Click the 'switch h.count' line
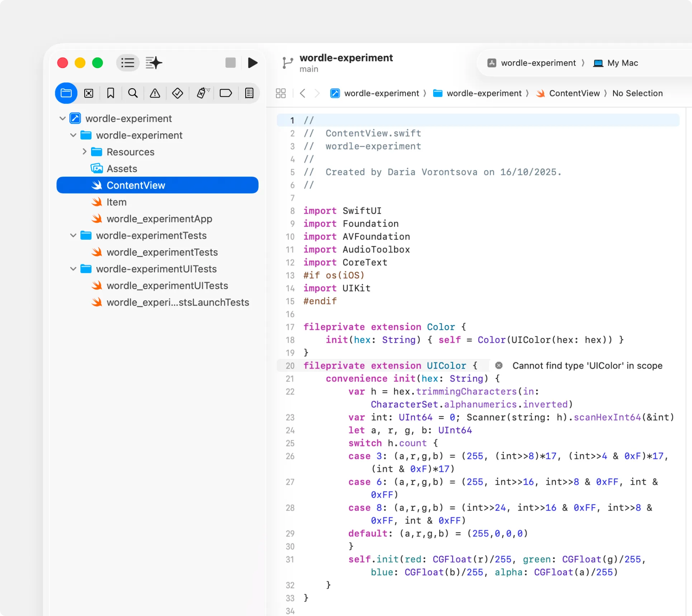 393,443
